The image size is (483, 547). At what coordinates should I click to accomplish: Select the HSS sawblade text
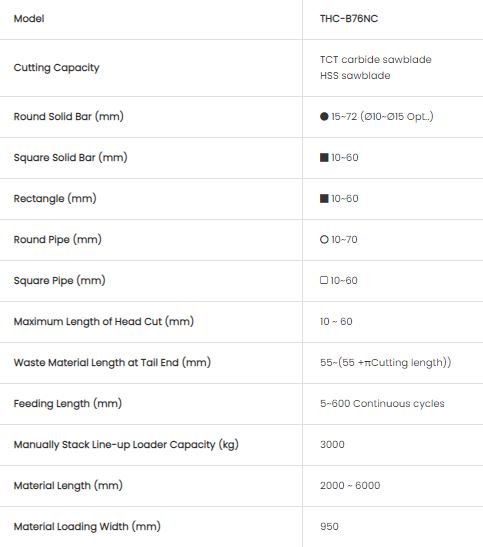(x=355, y=76)
